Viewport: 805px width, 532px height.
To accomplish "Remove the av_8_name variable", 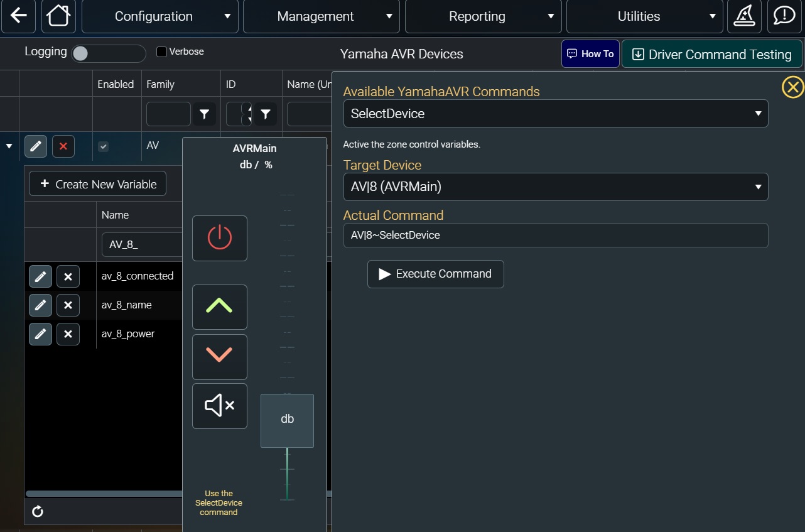I will coord(68,305).
